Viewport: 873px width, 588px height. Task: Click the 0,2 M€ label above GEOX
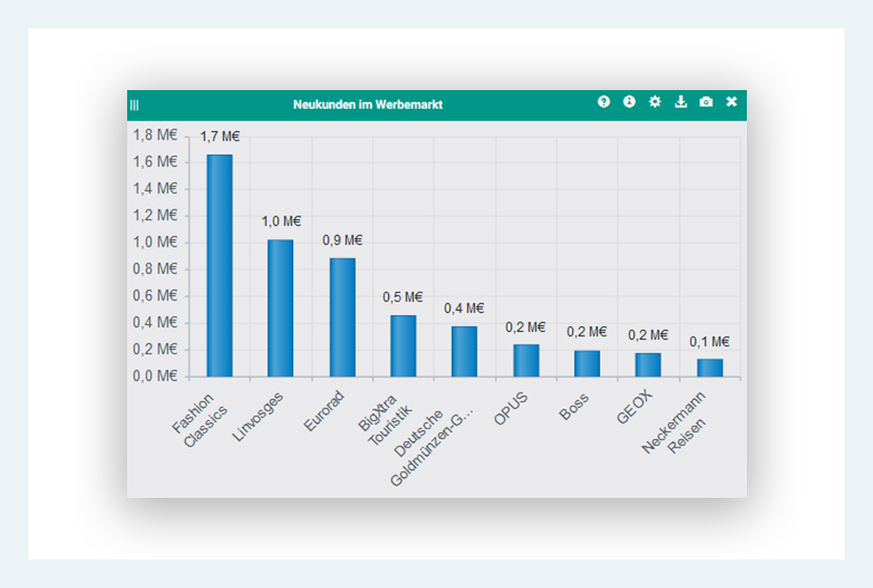(648, 335)
